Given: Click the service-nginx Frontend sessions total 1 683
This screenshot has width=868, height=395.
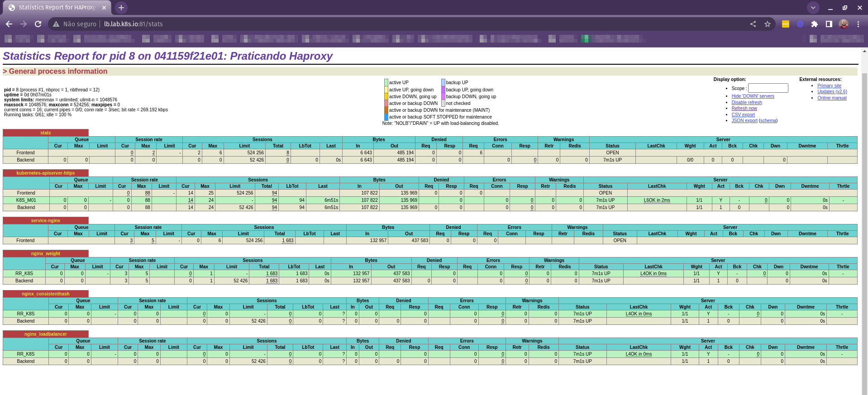Looking at the screenshot, I should pos(288,241).
